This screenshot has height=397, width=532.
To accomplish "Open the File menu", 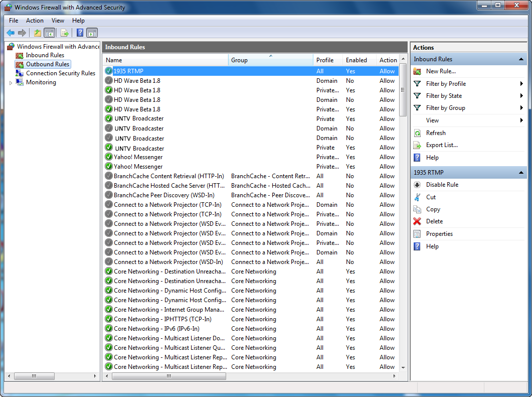I will coord(14,21).
